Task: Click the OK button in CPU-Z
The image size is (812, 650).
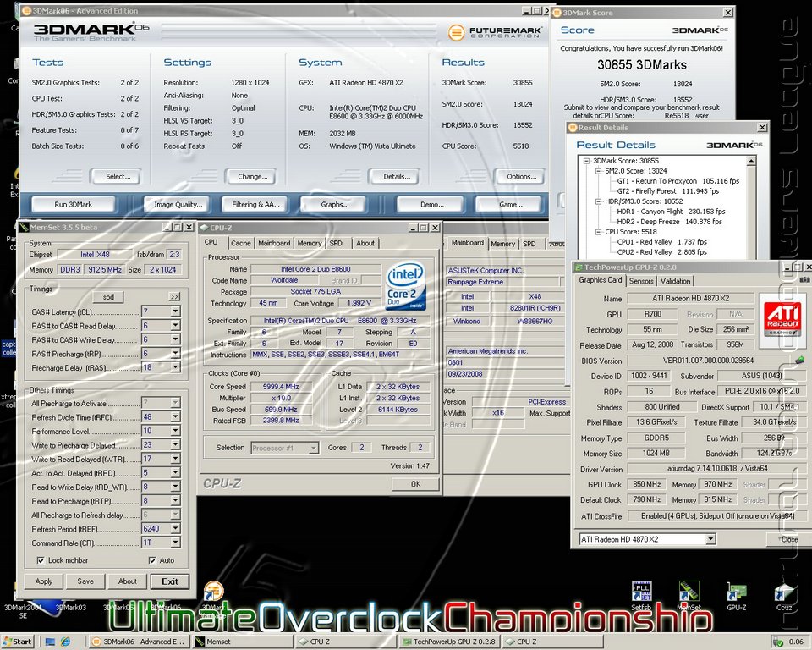Action: pos(416,483)
